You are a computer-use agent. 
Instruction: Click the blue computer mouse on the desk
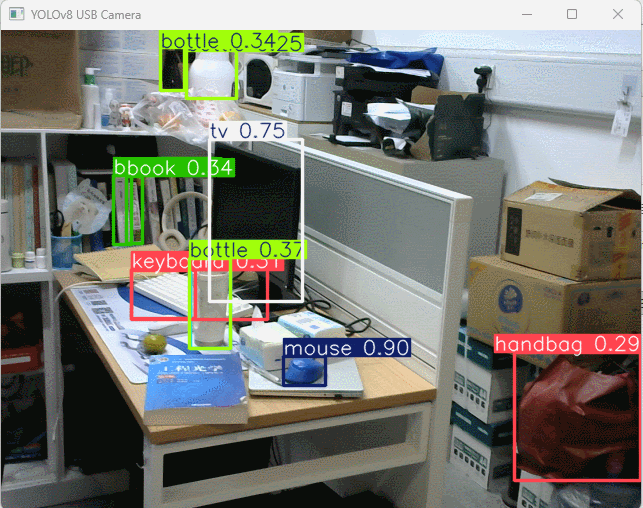point(303,372)
